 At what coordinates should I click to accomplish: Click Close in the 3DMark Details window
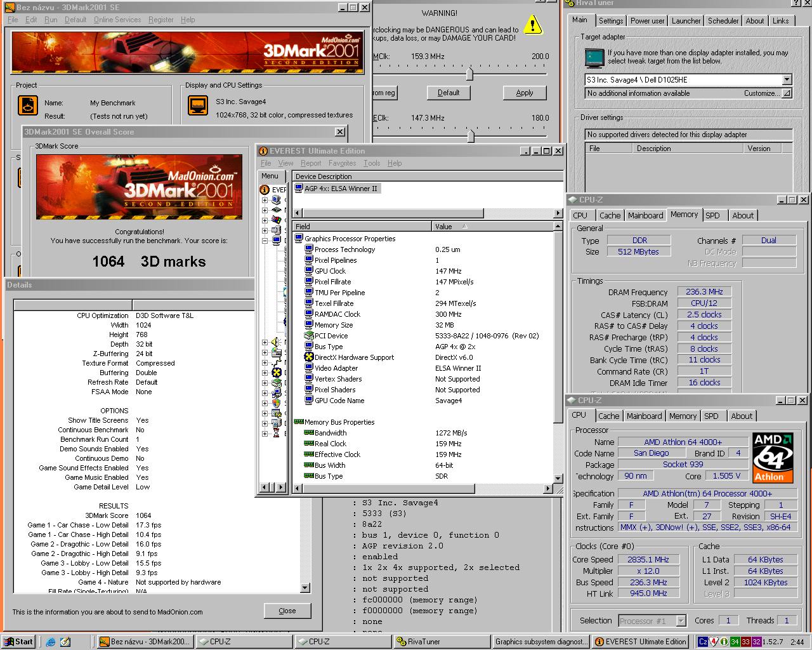(287, 611)
